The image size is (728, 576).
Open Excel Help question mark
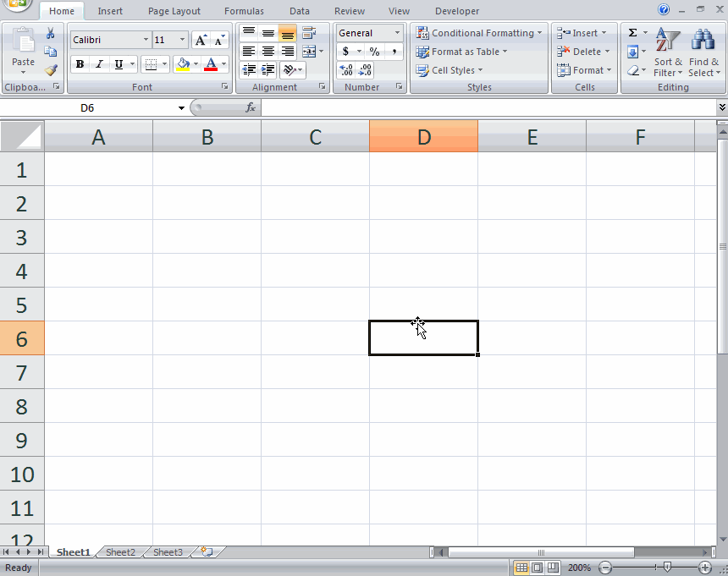(x=664, y=9)
